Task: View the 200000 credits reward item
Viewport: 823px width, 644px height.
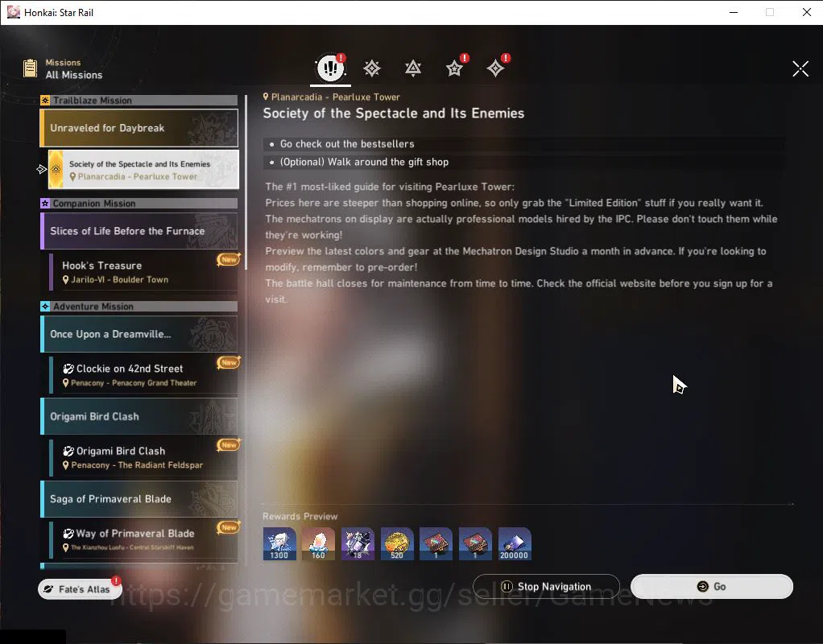Action: pos(515,543)
